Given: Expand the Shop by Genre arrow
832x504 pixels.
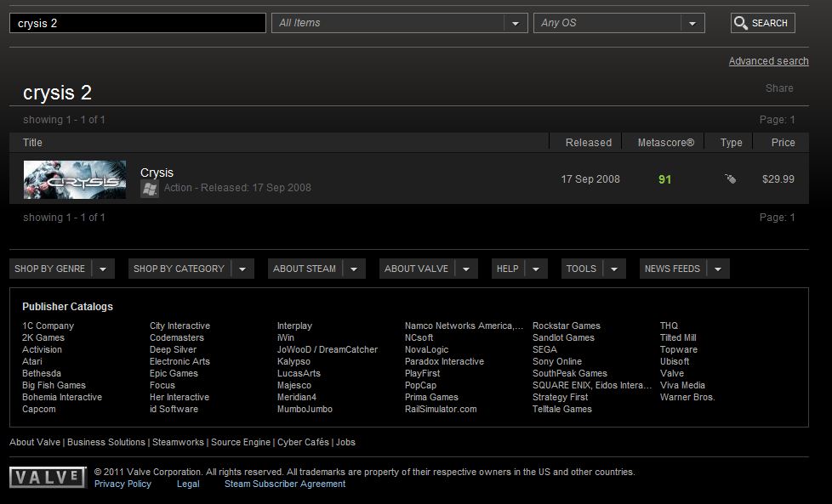Looking at the screenshot, I should coord(103,269).
